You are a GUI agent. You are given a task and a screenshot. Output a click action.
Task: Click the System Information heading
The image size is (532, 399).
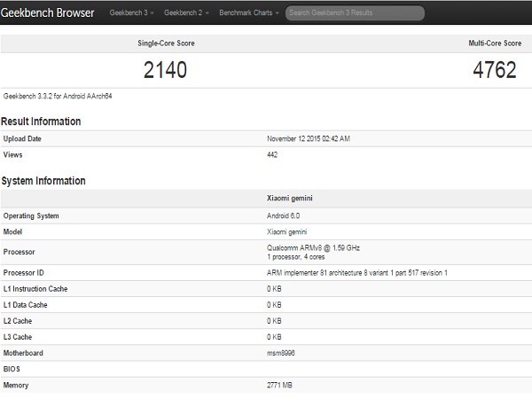coord(43,181)
